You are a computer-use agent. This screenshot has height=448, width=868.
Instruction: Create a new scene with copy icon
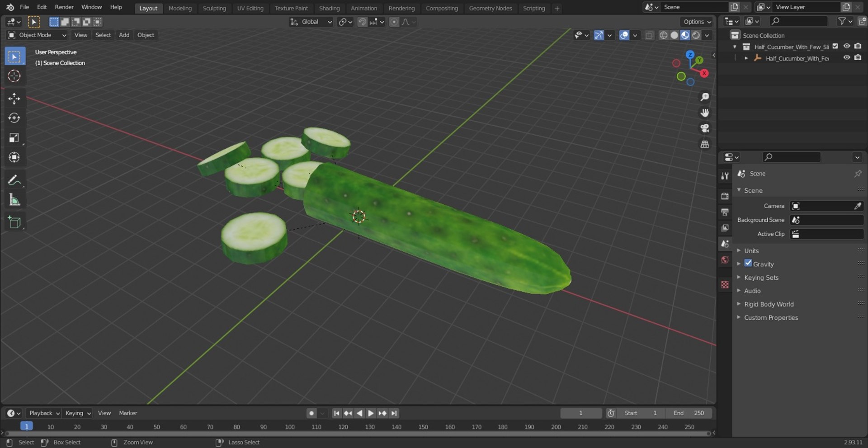click(734, 7)
